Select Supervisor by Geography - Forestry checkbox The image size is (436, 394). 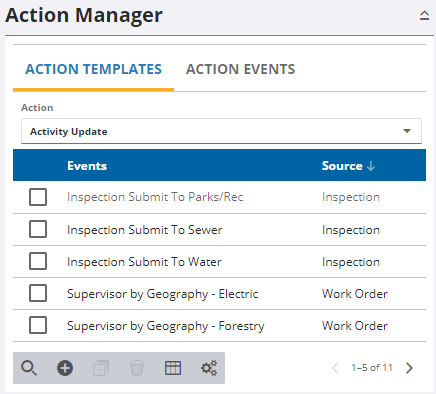pos(38,325)
